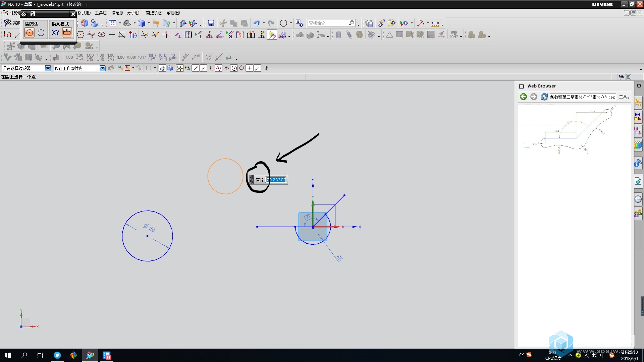
Task: Open the object information icon
Action: coord(299,23)
